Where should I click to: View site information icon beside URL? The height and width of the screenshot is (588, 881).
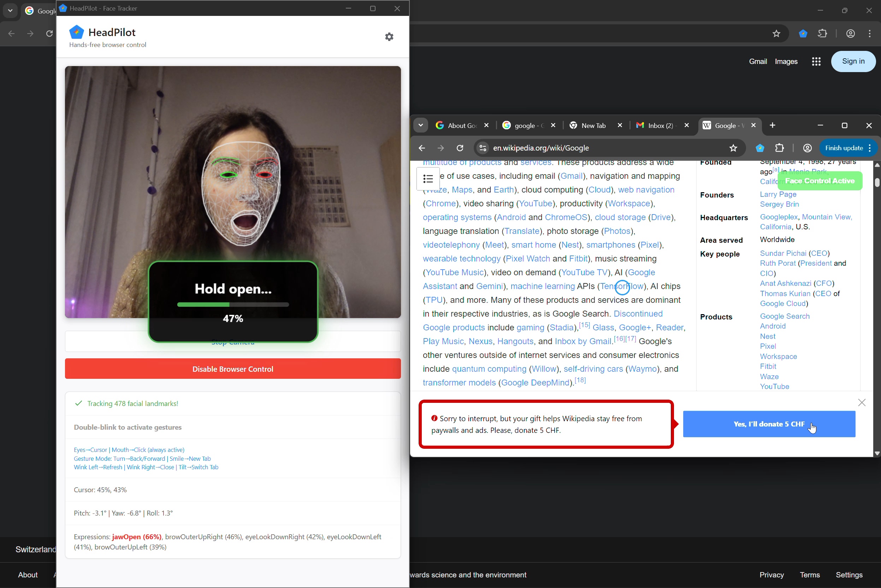[x=483, y=148]
